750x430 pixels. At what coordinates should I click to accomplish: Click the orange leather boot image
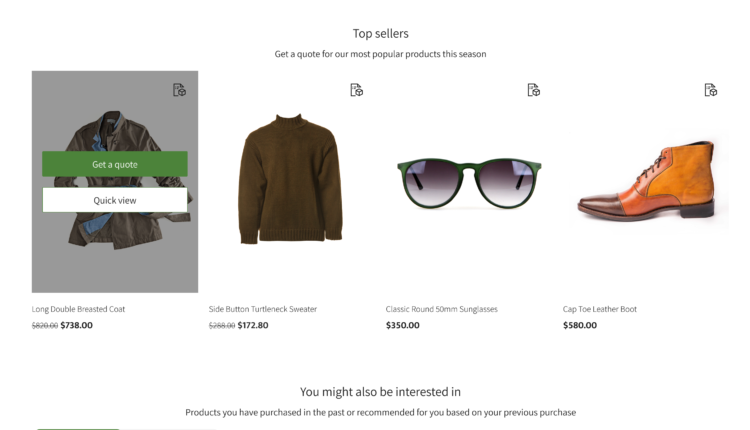point(647,182)
